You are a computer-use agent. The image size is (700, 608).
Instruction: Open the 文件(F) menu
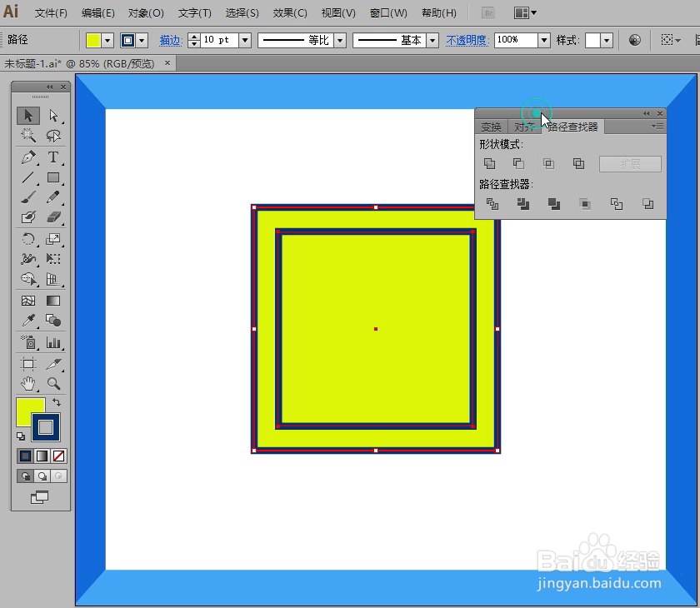[51, 13]
